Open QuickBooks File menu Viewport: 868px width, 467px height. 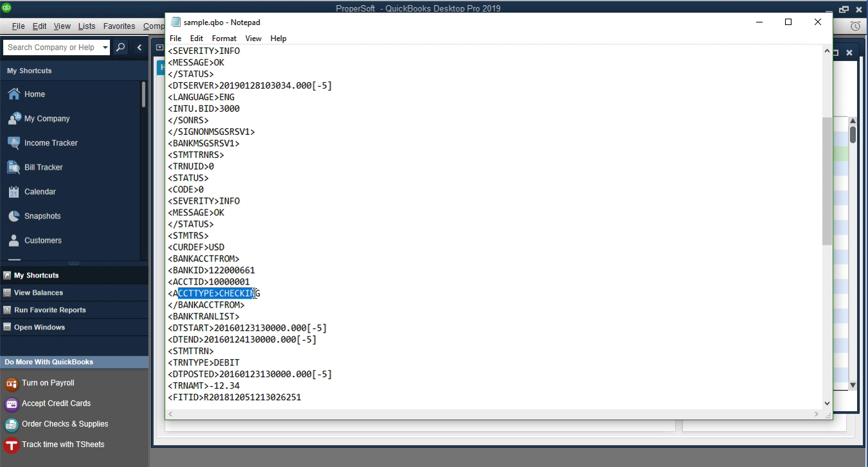(x=18, y=26)
